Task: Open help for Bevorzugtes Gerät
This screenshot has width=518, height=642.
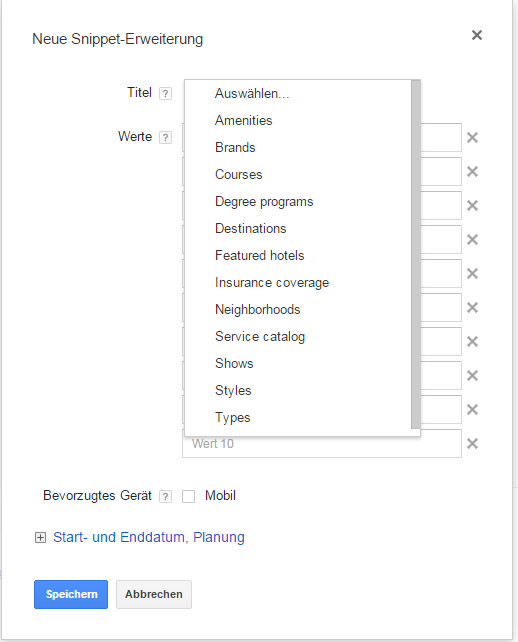Action: coord(165,497)
